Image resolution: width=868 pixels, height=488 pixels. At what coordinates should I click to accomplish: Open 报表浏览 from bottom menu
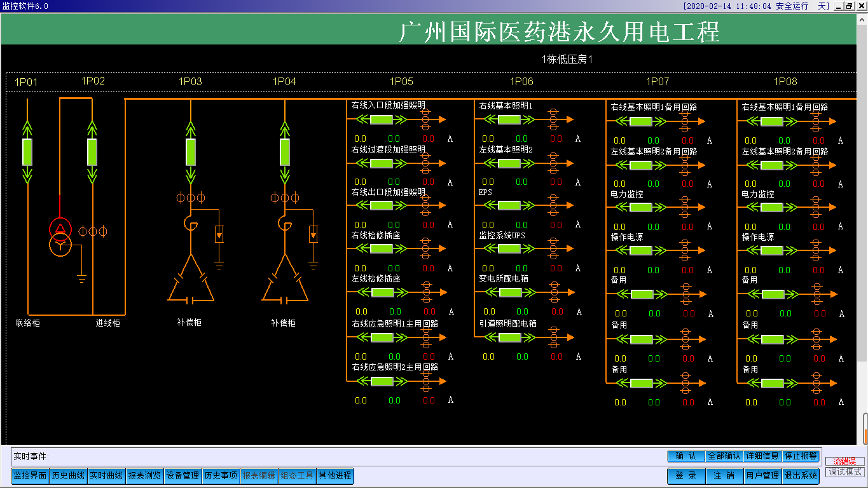(144, 475)
